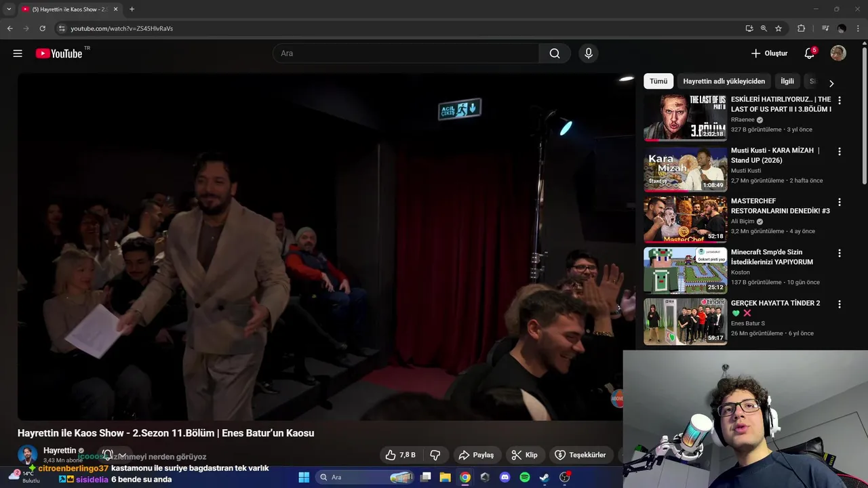Open options for Gerçek Hayatta Tinder video
The height and width of the screenshot is (488, 868).
click(x=840, y=304)
